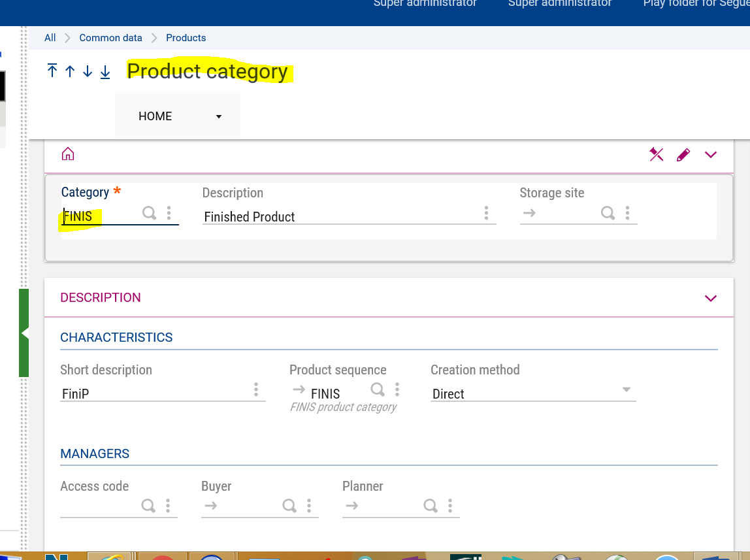Screen dimensions: 750x560
Task: Open the Super administrator menu item
Action: (425, 4)
